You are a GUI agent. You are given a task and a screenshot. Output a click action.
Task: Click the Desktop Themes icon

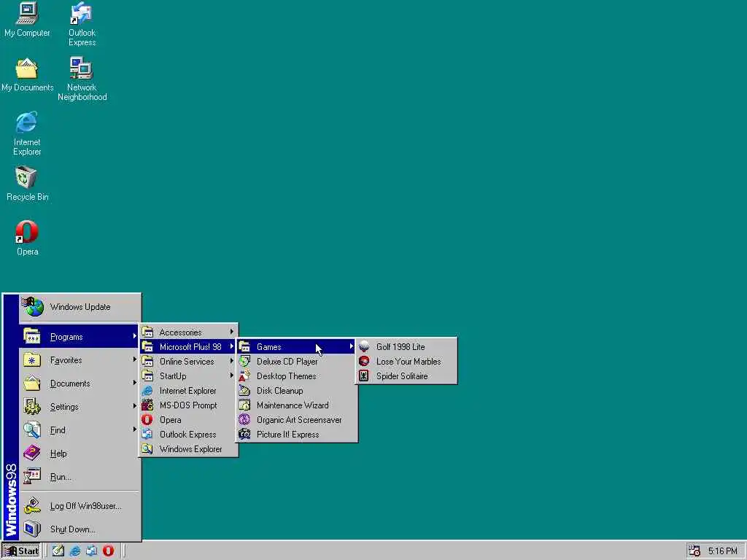click(x=244, y=376)
